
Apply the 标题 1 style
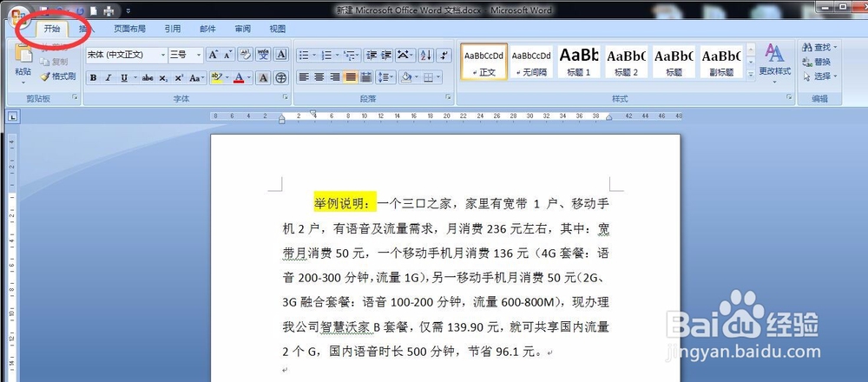[579, 62]
